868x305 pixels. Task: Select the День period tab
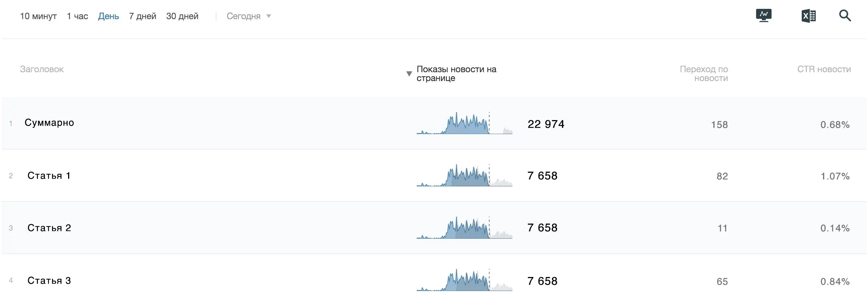[x=108, y=16]
